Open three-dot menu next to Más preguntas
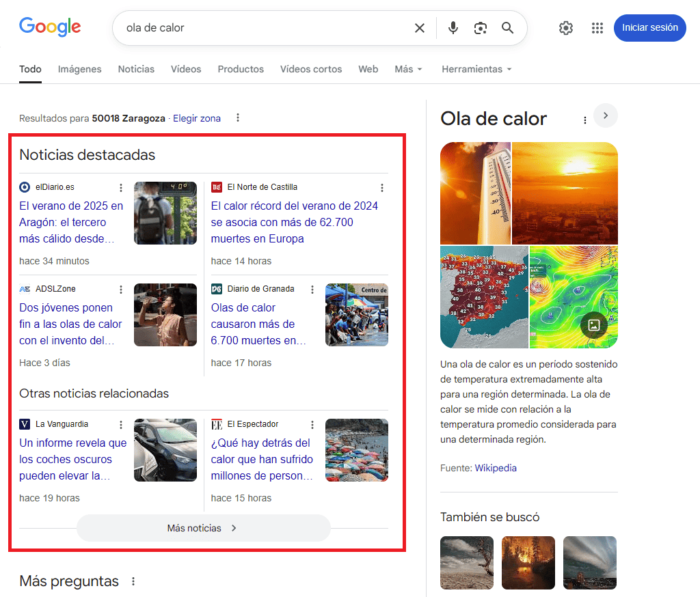 (133, 581)
